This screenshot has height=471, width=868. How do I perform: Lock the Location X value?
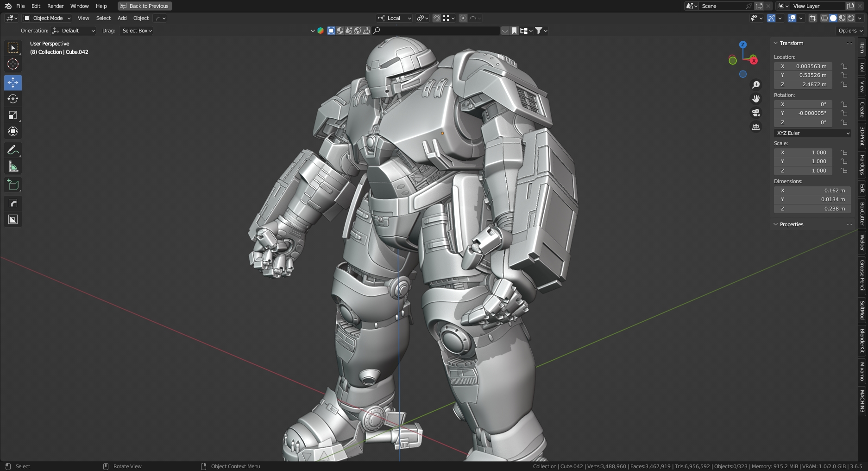click(844, 66)
